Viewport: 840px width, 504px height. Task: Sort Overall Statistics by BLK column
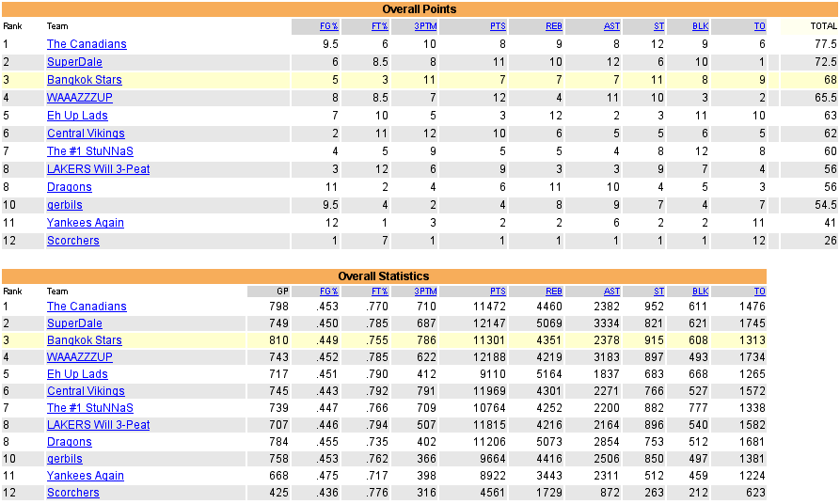tap(700, 291)
